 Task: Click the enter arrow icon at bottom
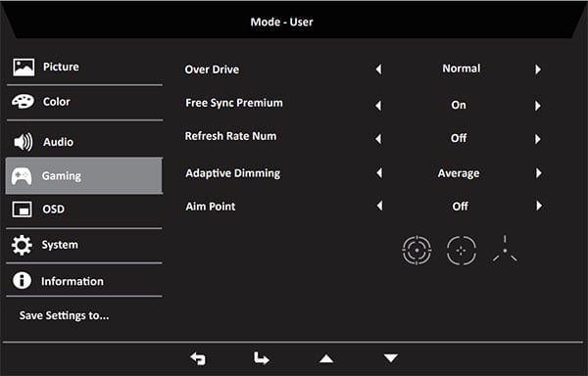click(261, 358)
